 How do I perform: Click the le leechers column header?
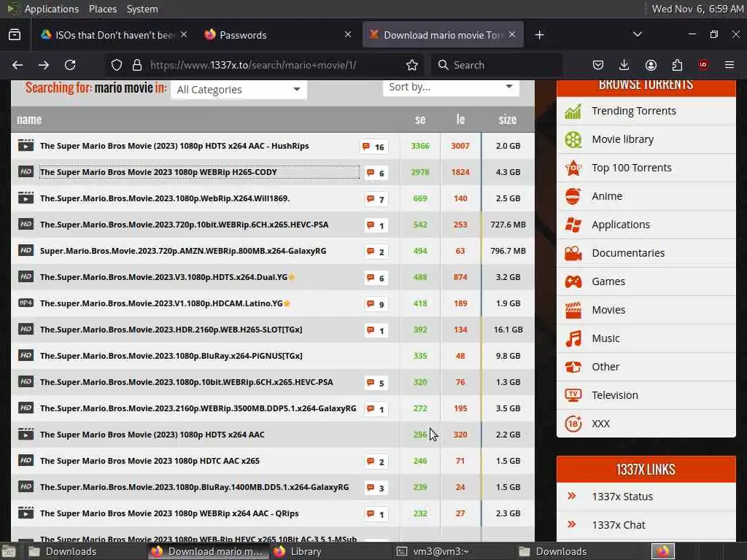[460, 120]
